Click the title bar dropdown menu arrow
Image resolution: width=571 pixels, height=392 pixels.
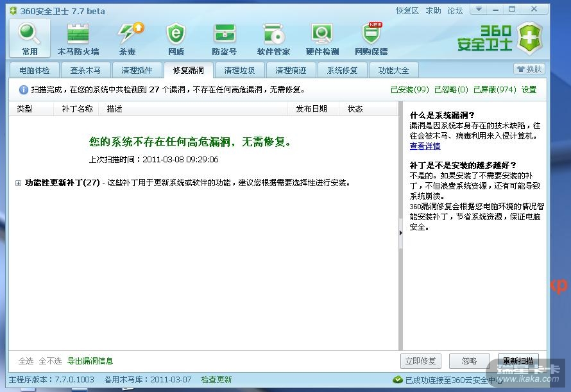479,9
